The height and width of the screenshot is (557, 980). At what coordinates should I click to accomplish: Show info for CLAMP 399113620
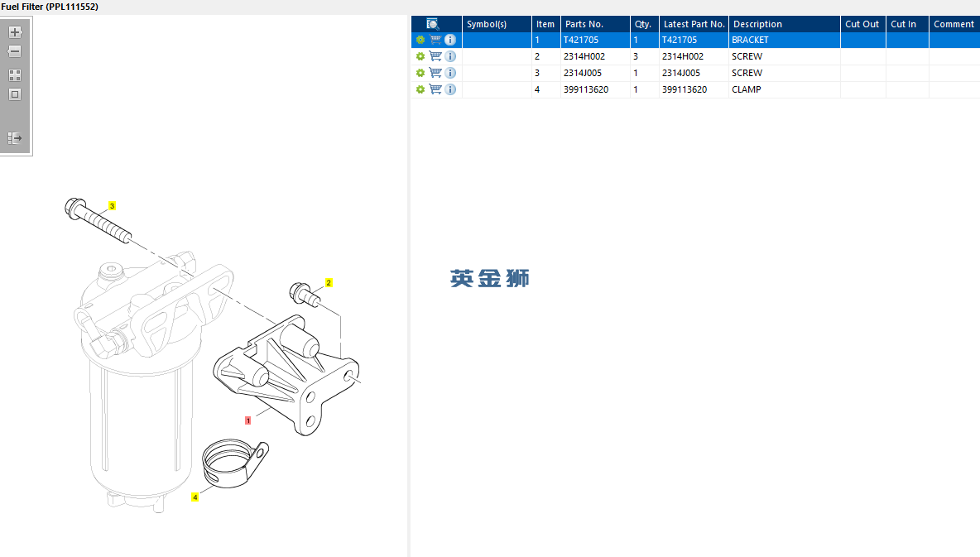[450, 89]
